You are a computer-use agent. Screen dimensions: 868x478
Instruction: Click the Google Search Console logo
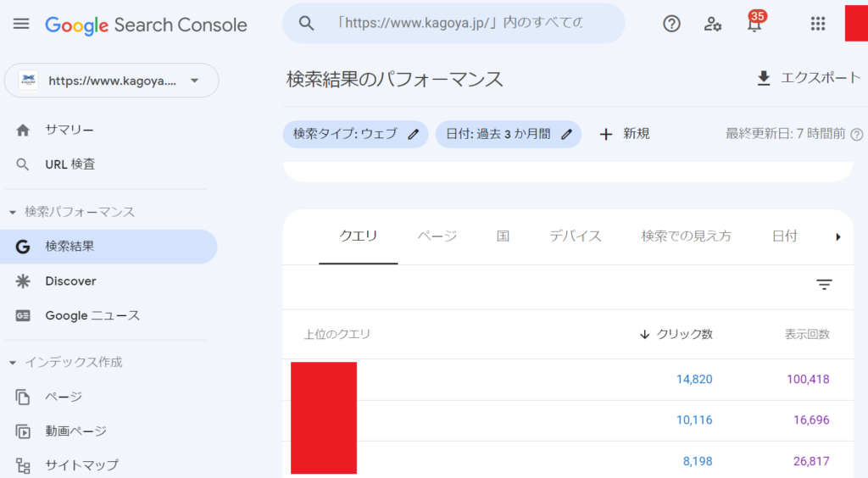click(146, 25)
